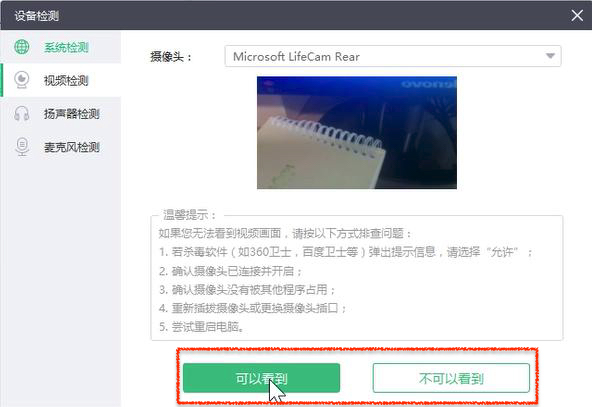Click the camera preview video image
Screen dimensions: 592x407
coord(357,133)
